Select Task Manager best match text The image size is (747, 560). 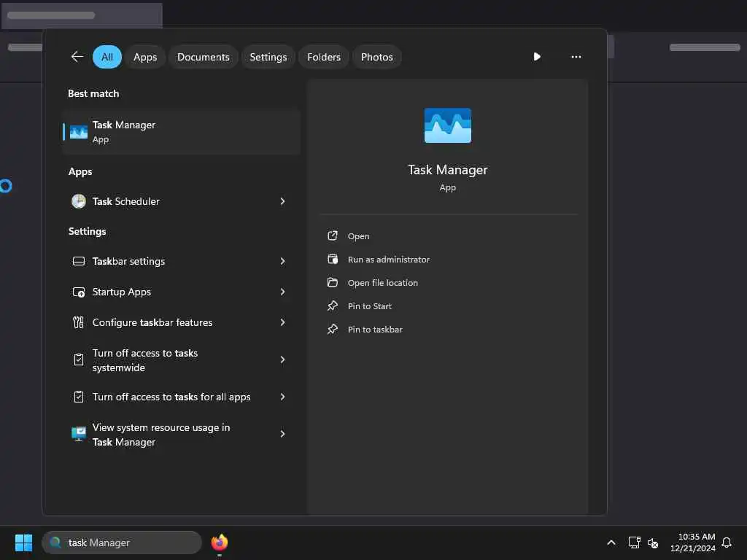pos(124,125)
